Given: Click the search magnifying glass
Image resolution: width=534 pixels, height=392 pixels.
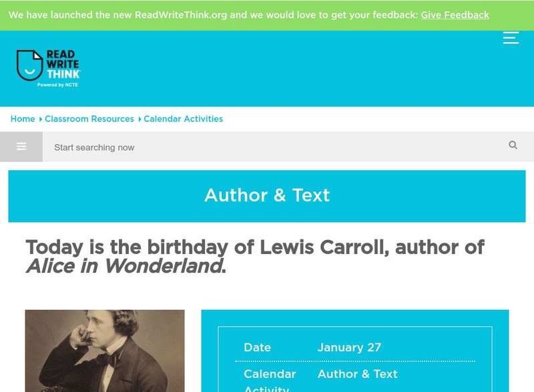Looking at the screenshot, I should pyautogui.click(x=513, y=144).
